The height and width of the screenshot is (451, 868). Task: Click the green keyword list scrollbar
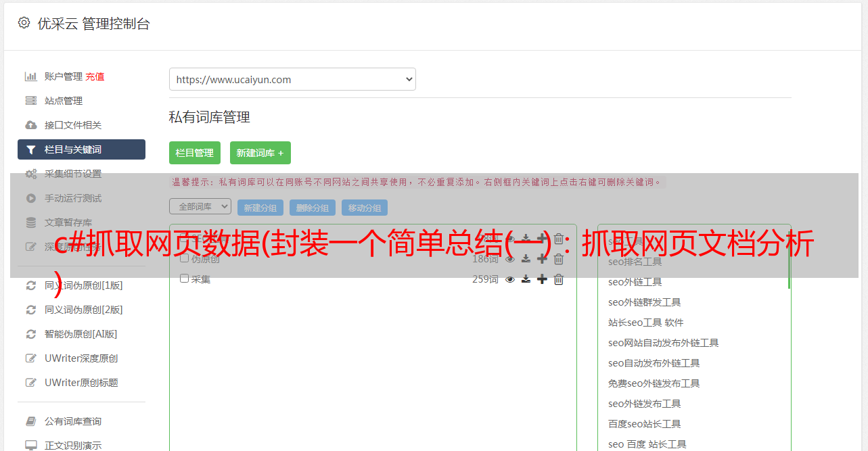pyautogui.click(x=789, y=260)
